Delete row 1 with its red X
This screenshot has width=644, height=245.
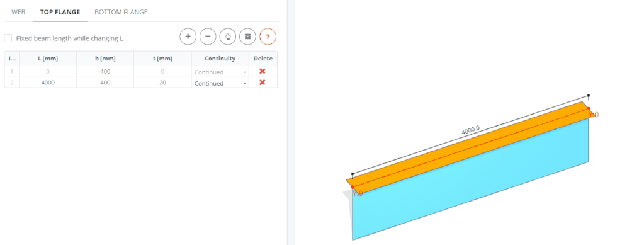(263, 72)
